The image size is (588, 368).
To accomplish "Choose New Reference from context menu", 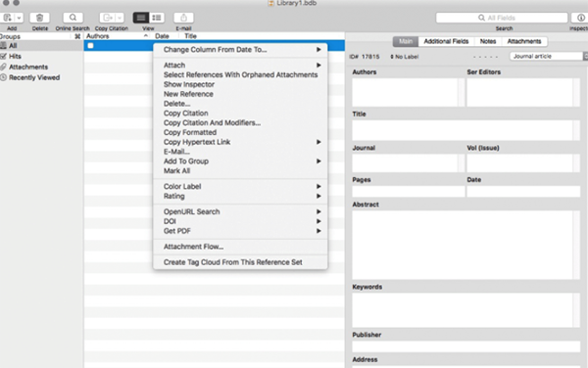I will (240, 94).
